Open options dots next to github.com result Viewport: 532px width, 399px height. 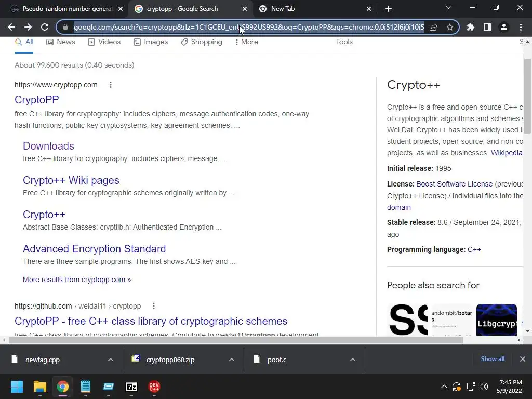pyautogui.click(x=154, y=306)
